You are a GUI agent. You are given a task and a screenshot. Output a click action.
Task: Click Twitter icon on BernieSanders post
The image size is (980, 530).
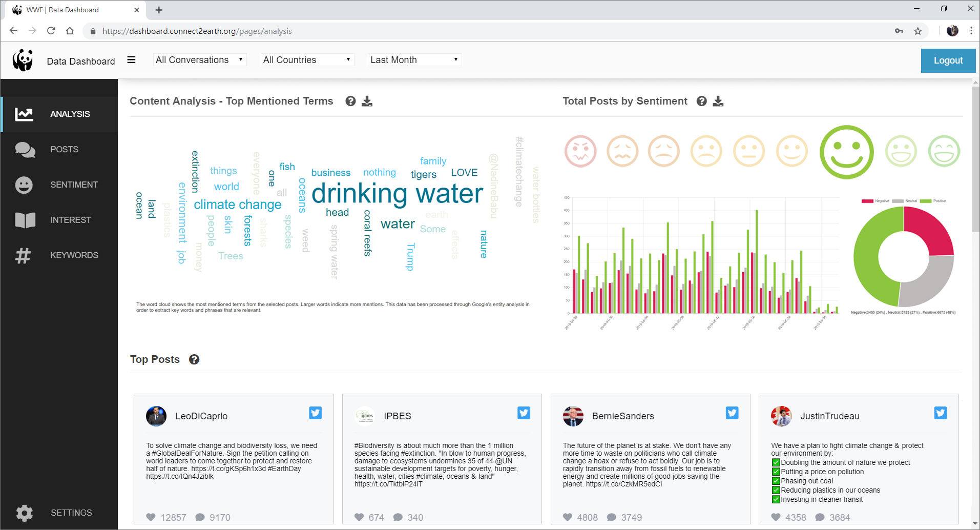click(732, 413)
